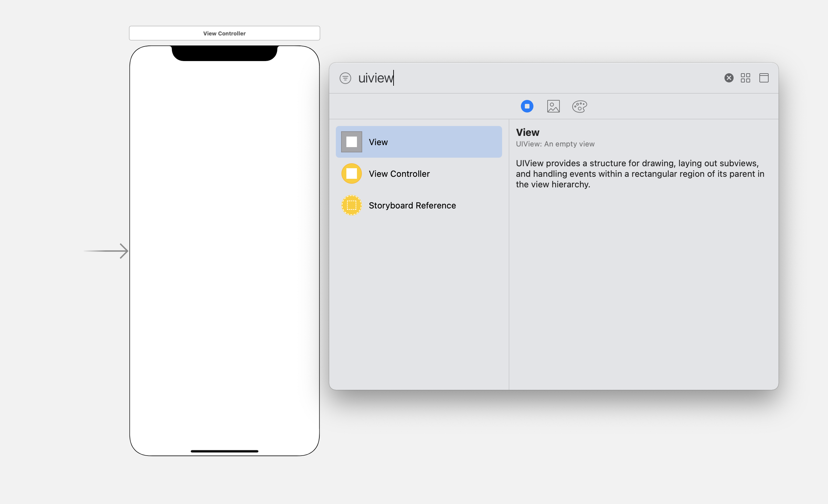Open the Color palette library tab
The height and width of the screenshot is (504, 828).
point(579,106)
